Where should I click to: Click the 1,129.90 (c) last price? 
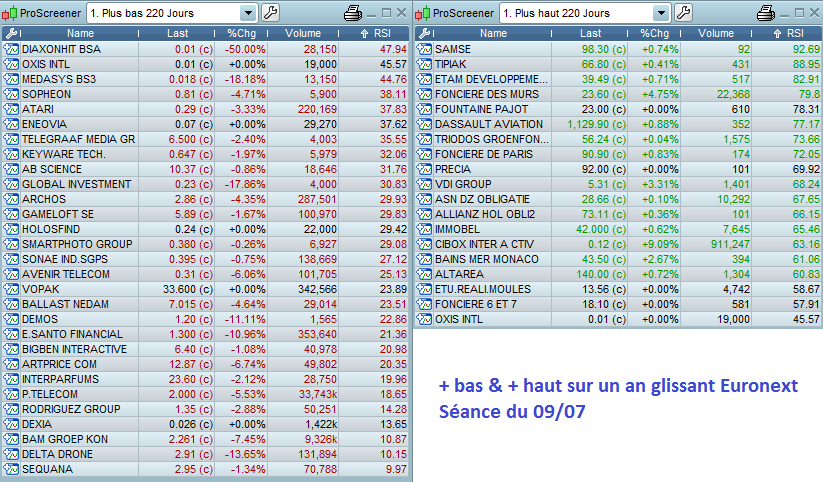[597, 124]
